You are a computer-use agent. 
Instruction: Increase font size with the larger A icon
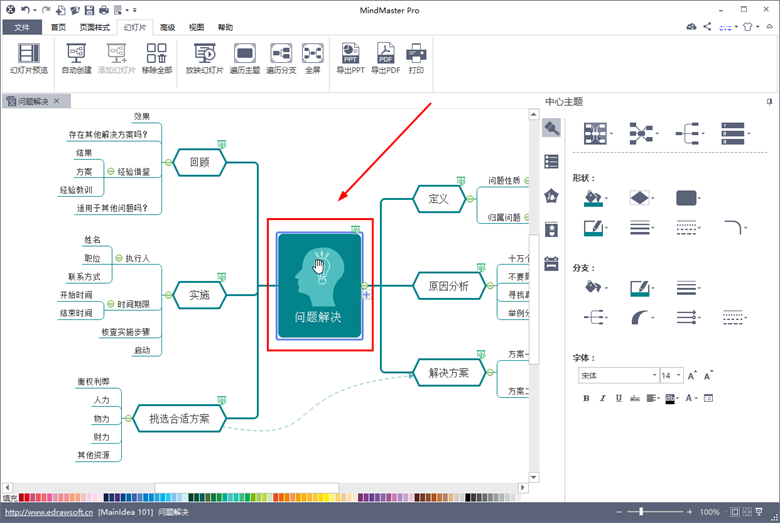(692, 376)
